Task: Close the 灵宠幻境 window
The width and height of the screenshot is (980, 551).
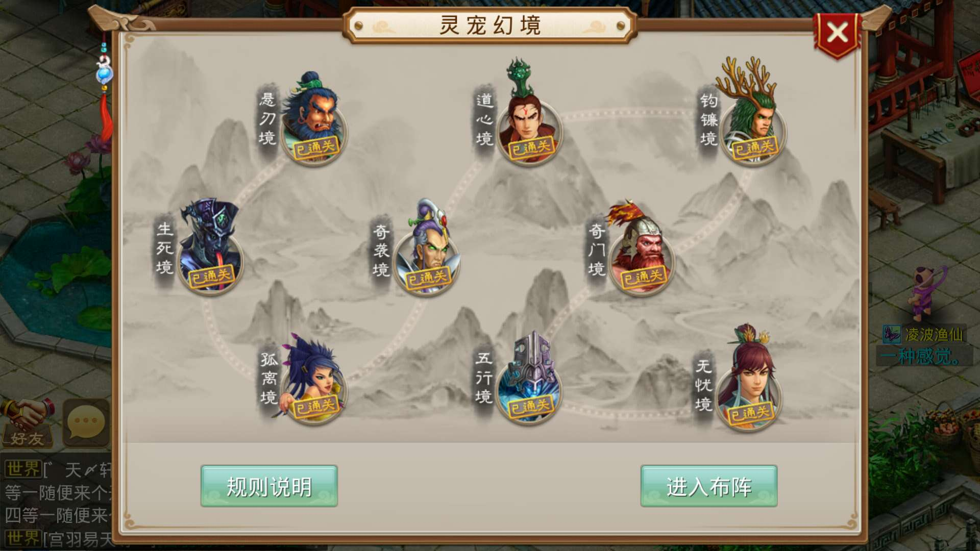Action: point(837,34)
